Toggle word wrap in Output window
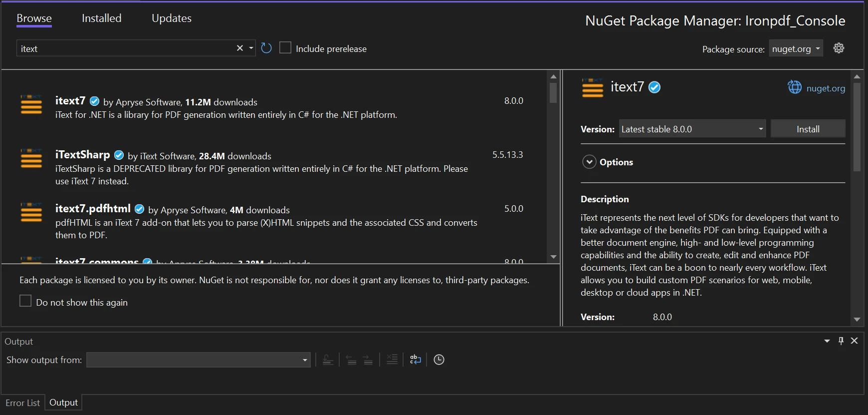 point(415,360)
